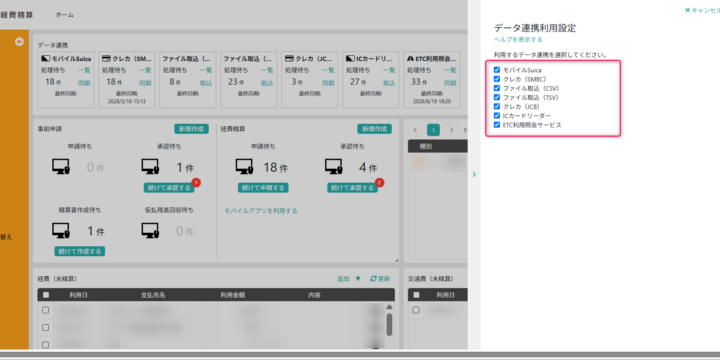Click monitor icon under 精算書作成待ち
The width and height of the screenshot is (720, 360).
[x=61, y=231]
